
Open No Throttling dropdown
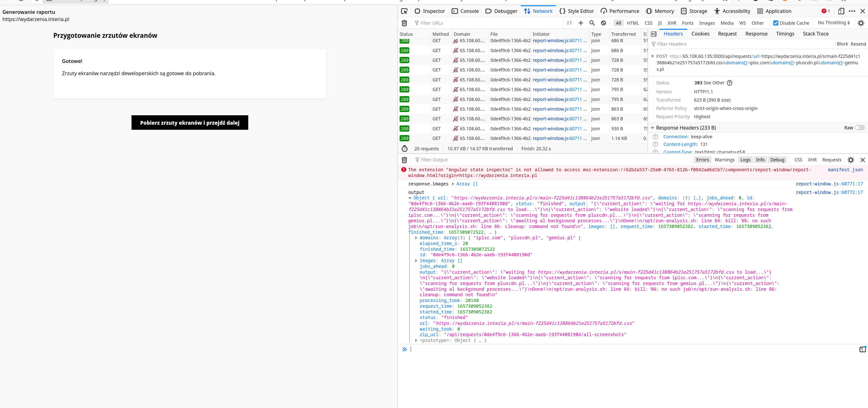click(833, 23)
